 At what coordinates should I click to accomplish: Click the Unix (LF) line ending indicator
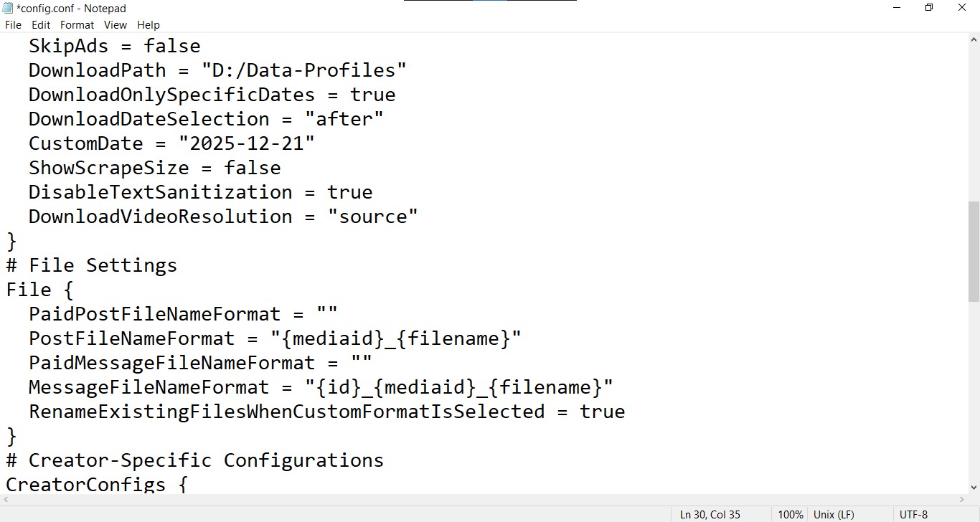(833, 514)
